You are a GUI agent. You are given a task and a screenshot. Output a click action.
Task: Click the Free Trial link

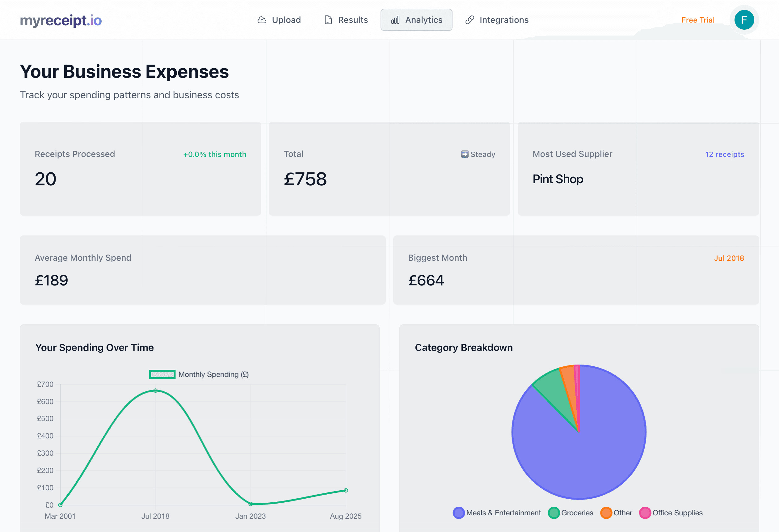pos(697,20)
